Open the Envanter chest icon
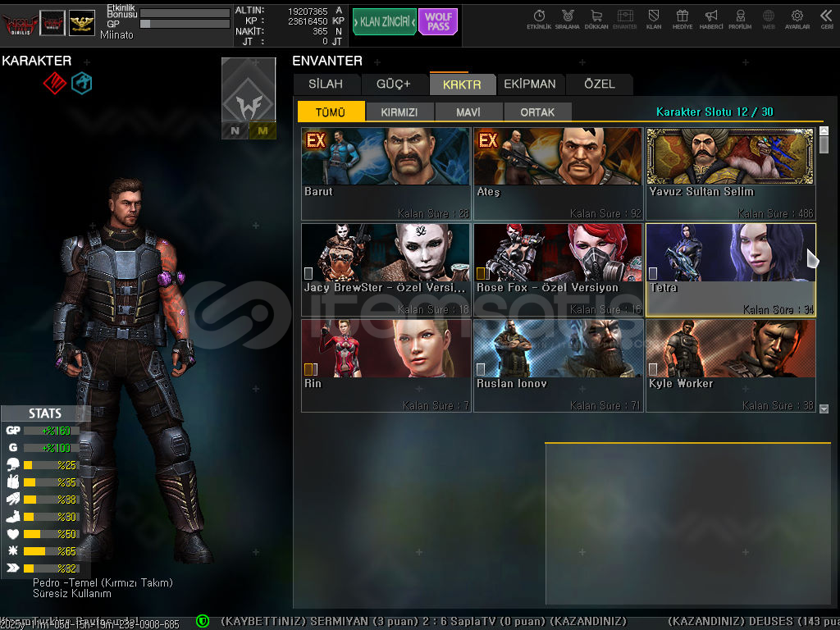The height and width of the screenshot is (630, 840). [x=624, y=19]
